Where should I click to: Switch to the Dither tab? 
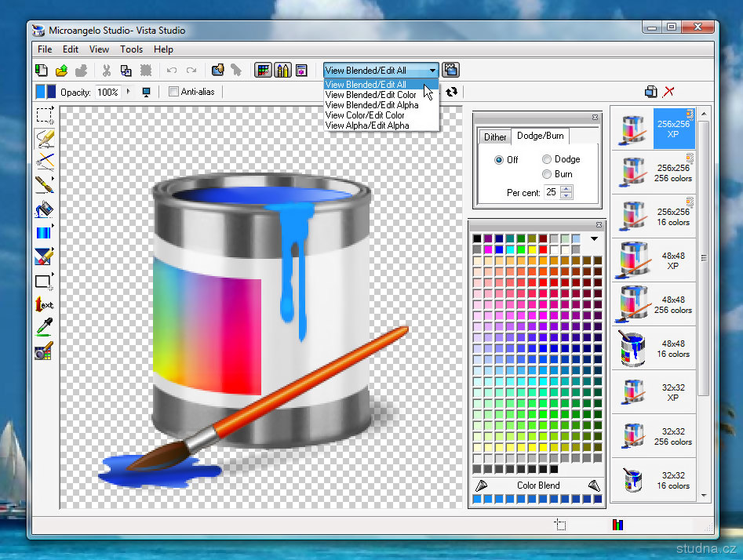(x=495, y=136)
